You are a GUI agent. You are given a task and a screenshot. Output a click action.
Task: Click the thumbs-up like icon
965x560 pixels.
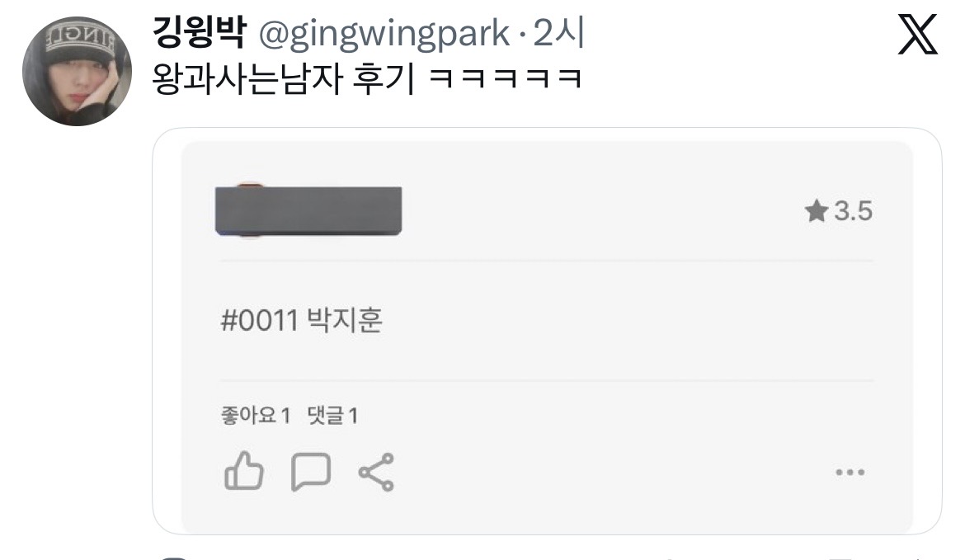pyautogui.click(x=244, y=472)
